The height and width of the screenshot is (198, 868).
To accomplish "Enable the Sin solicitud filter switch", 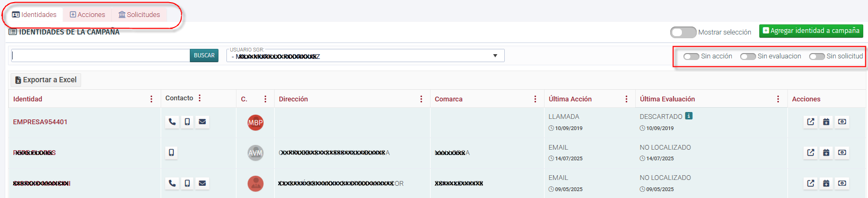I will pyautogui.click(x=817, y=56).
